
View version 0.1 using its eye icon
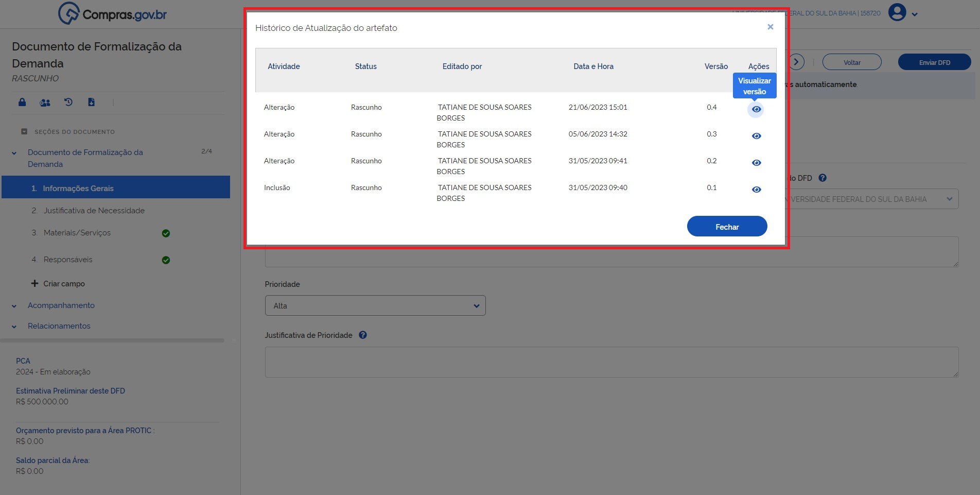coord(756,190)
